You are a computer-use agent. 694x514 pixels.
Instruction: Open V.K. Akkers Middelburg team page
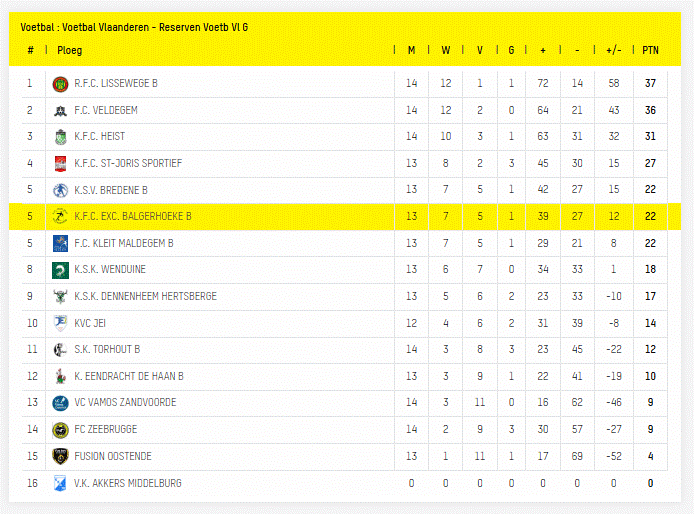click(x=127, y=483)
